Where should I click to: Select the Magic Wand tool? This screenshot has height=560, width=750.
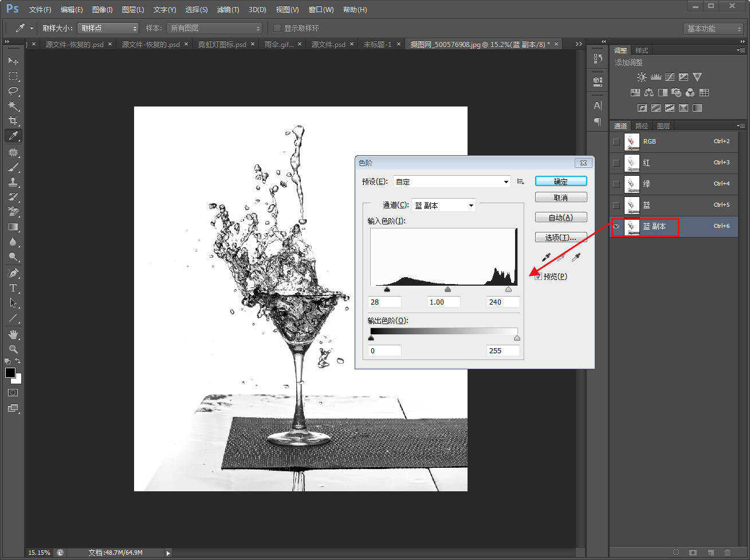click(x=13, y=106)
